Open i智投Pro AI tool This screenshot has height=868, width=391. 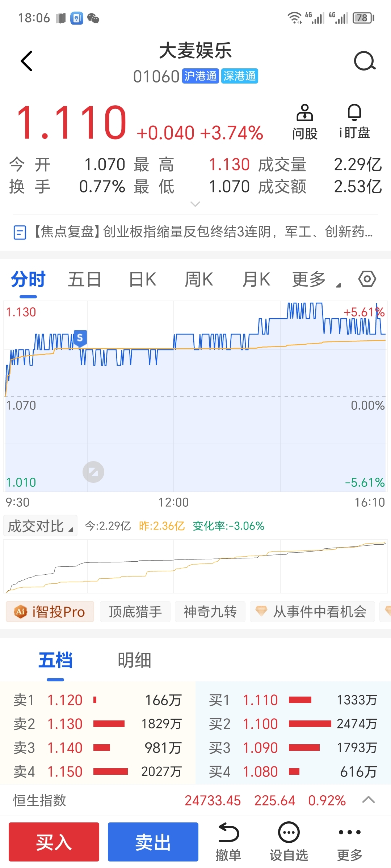pyautogui.click(x=50, y=612)
